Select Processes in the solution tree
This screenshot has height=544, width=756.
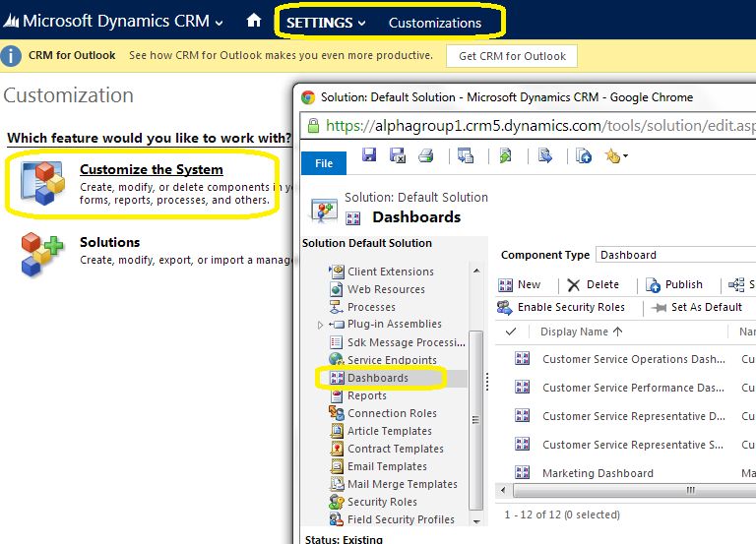click(371, 307)
